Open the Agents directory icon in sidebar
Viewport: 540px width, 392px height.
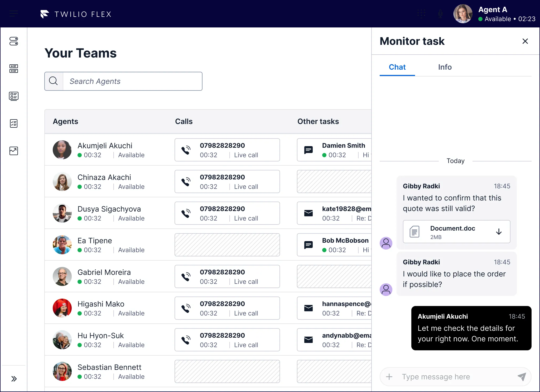(x=14, y=97)
